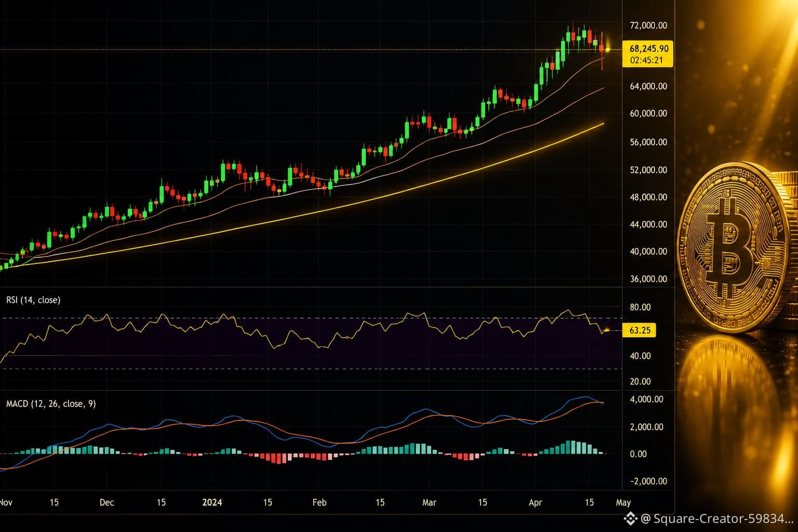The width and height of the screenshot is (798, 532).
Task: Click the 40.00 RSI scale label
Action: [x=640, y=356]
